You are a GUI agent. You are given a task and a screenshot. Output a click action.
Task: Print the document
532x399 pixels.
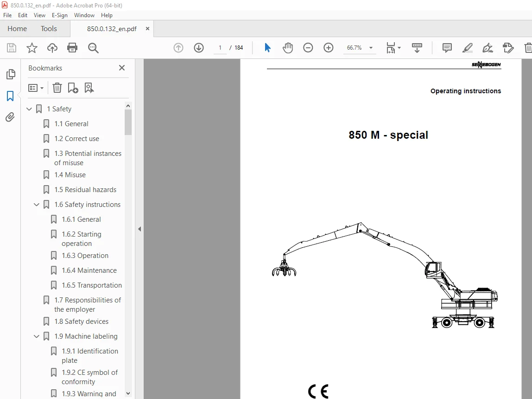[72, 48]
